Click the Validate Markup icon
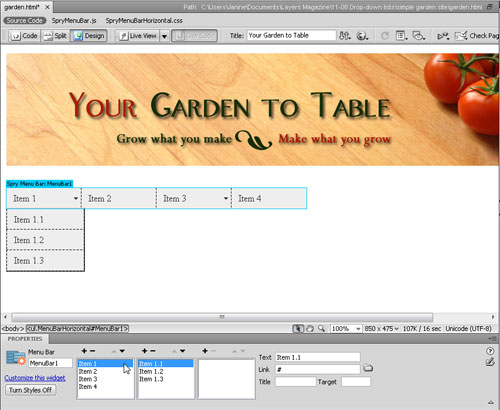The image size is (500, 410). 443,36
